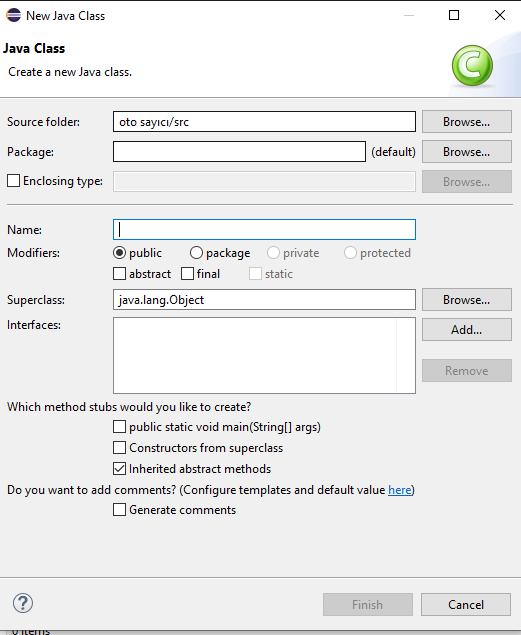Browse for the Package

(x=467, y=151)
